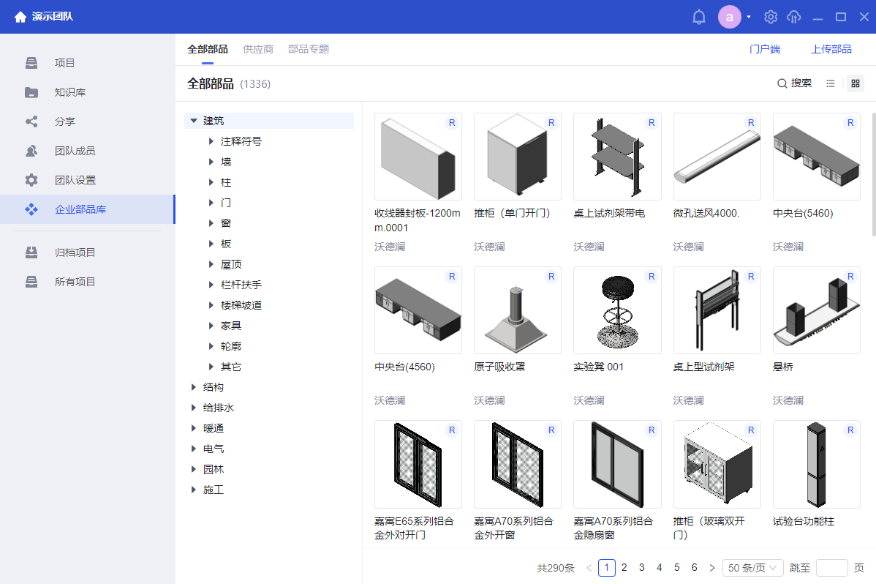Viewport: 876px width, 584px height.
Task: Select 栏杆扶手 in the category tree
Action: [241, 284]
